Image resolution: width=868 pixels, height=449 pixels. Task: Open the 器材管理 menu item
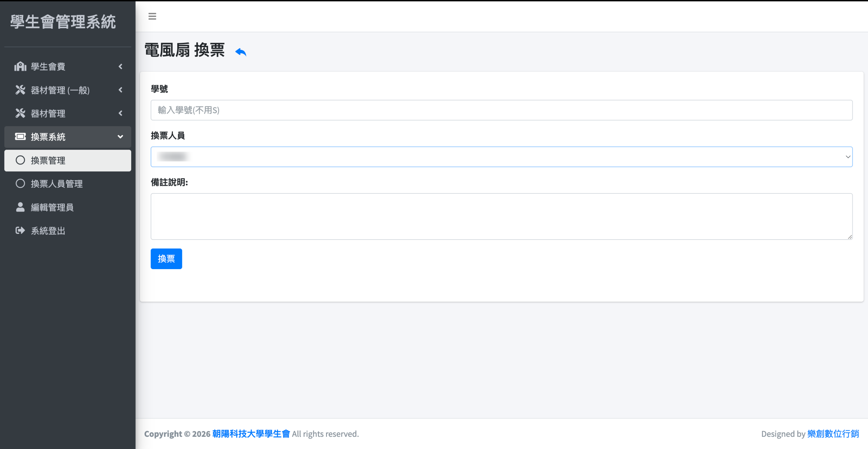[x=48, y=113]
